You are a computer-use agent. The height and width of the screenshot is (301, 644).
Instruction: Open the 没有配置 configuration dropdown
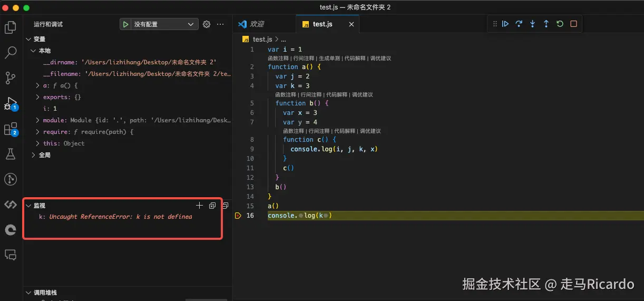tap(164, 24)
